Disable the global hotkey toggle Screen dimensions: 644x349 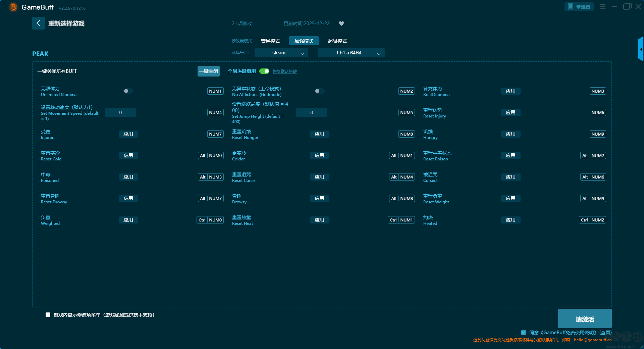click(x=264, y=71)
